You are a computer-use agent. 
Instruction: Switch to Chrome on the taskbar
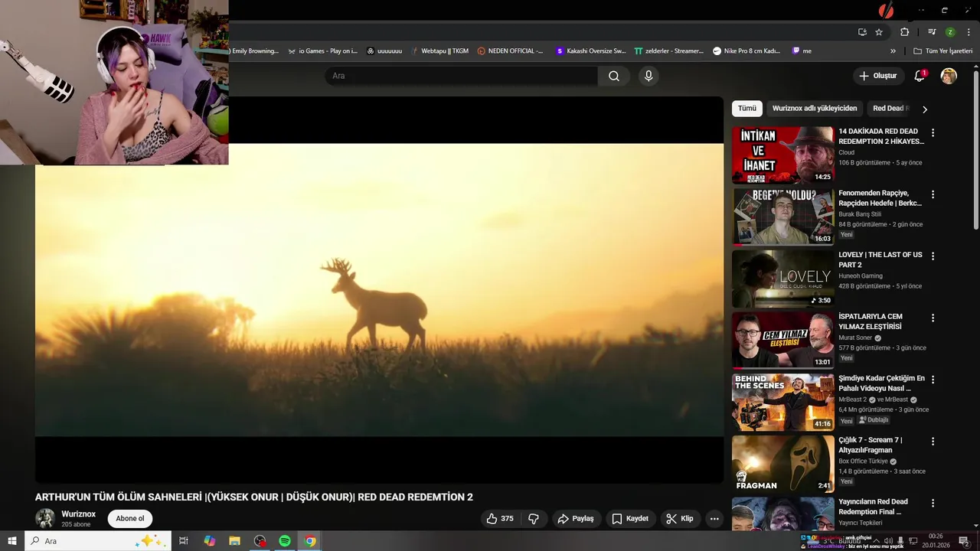click(310, 541)
